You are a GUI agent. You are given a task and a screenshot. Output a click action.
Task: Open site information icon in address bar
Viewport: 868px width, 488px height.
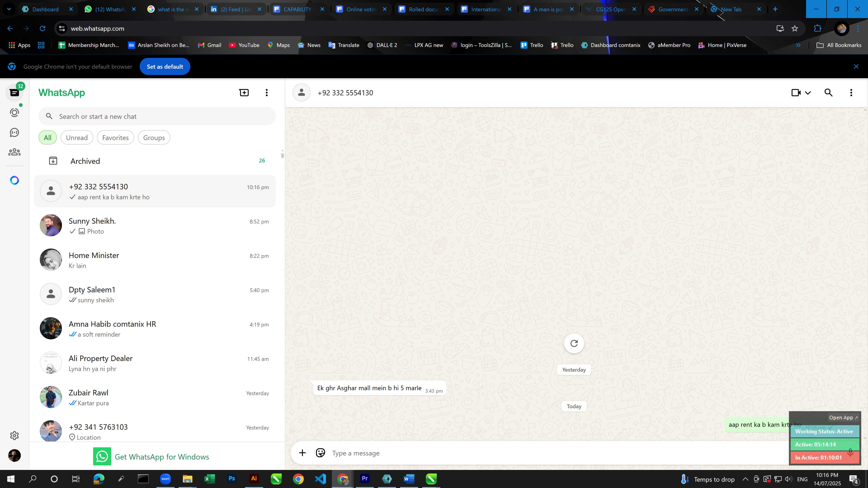click(x=62, y=29)
